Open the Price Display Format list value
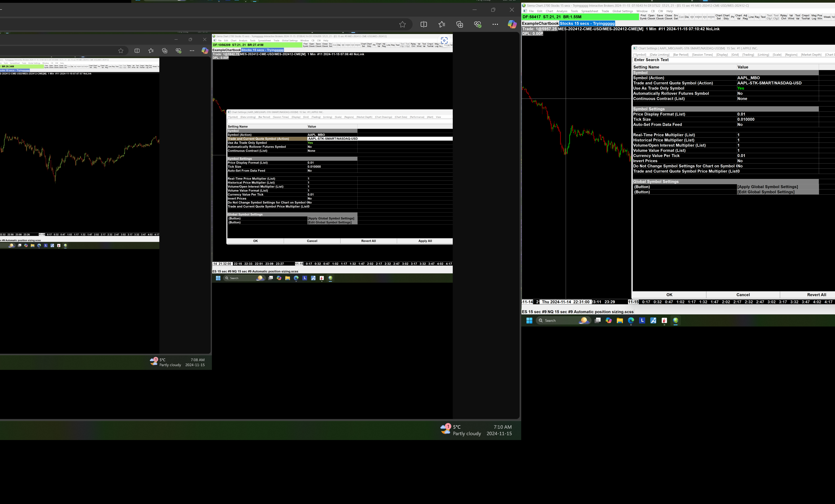 741,114
